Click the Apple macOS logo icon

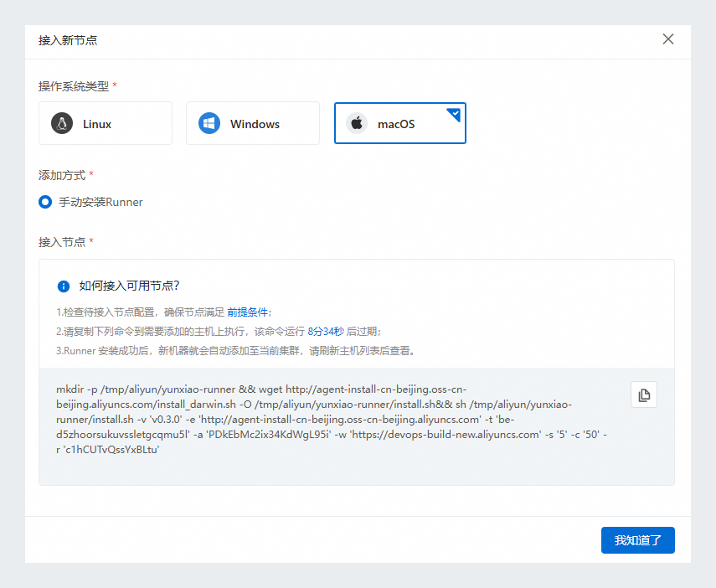(357, 123)
